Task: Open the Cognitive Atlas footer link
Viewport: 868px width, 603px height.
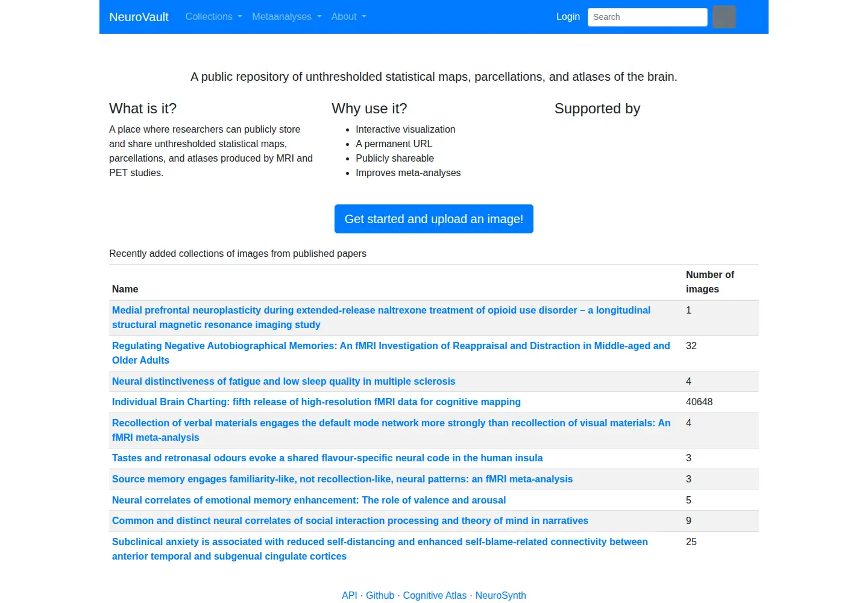Action: coord(435,596)
